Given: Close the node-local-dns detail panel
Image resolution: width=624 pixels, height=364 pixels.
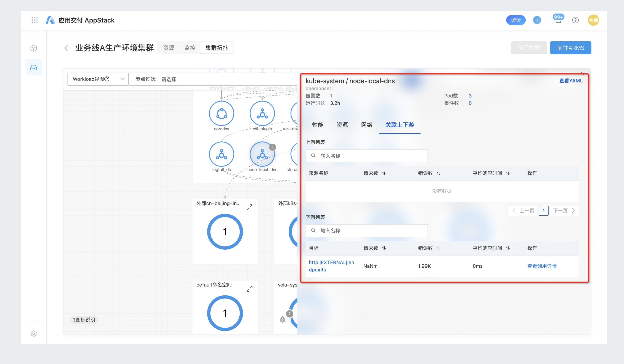Looking at the screenshot, I should click(x=583, y=74).
